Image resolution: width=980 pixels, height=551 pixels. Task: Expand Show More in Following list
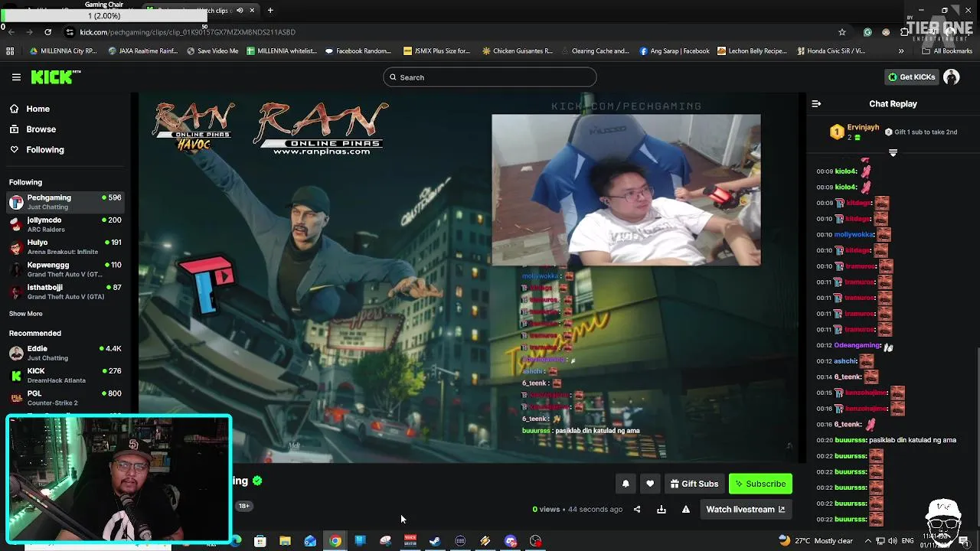26,314
